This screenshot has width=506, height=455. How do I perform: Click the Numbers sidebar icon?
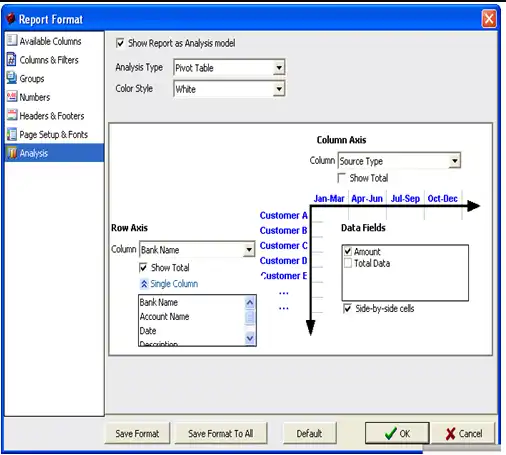[x=11, y=97]
